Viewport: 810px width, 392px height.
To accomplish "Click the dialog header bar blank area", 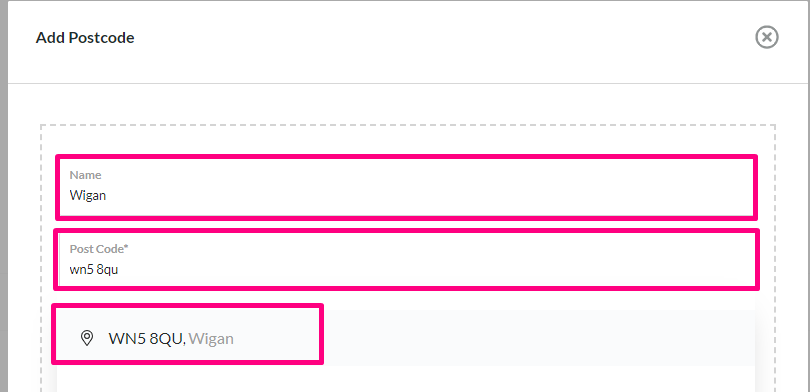I will point(444,38).
